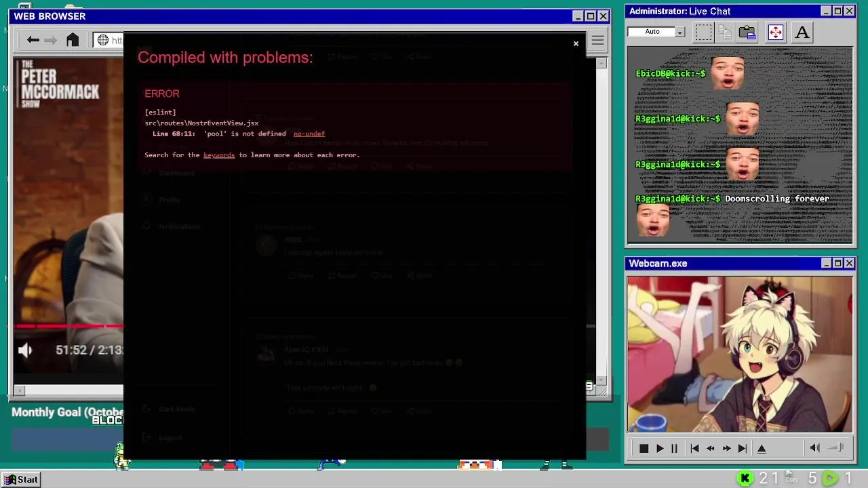Skip to previous track in Webcam.exe
Screen dimensions: 868x488
point(694,449)
